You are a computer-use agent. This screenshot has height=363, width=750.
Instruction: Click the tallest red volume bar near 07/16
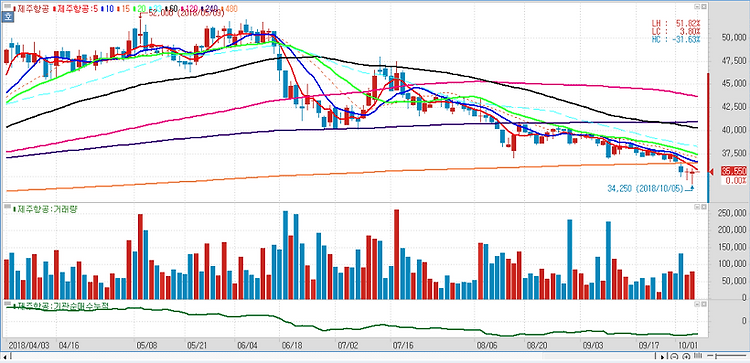coord(396,254)
